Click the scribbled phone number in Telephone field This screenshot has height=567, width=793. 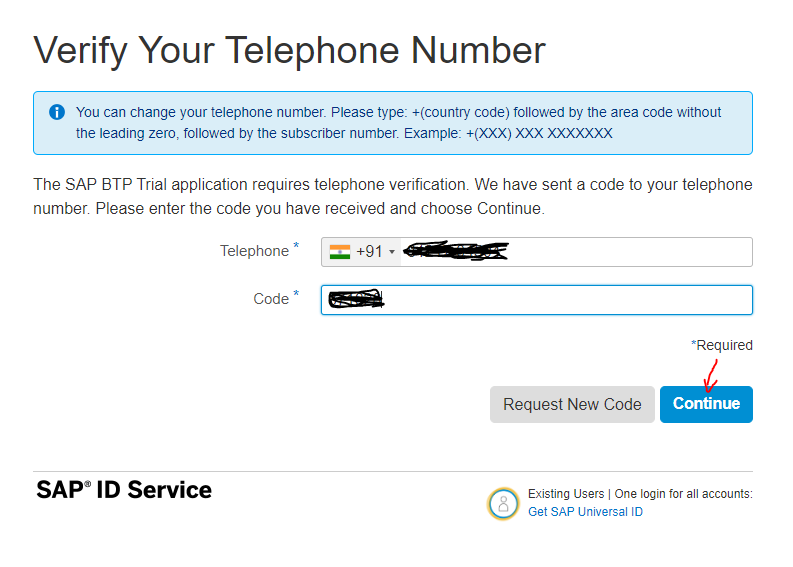click(456, 251)
